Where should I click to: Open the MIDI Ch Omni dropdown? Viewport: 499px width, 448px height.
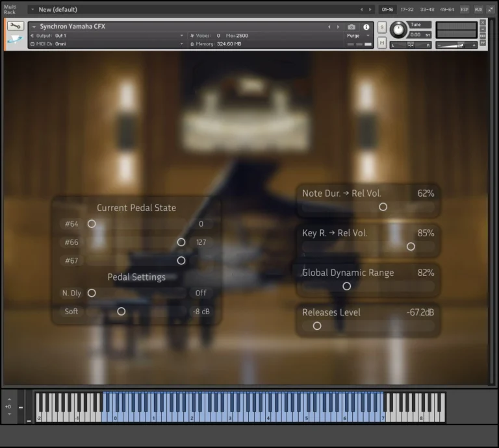[182, 44]
